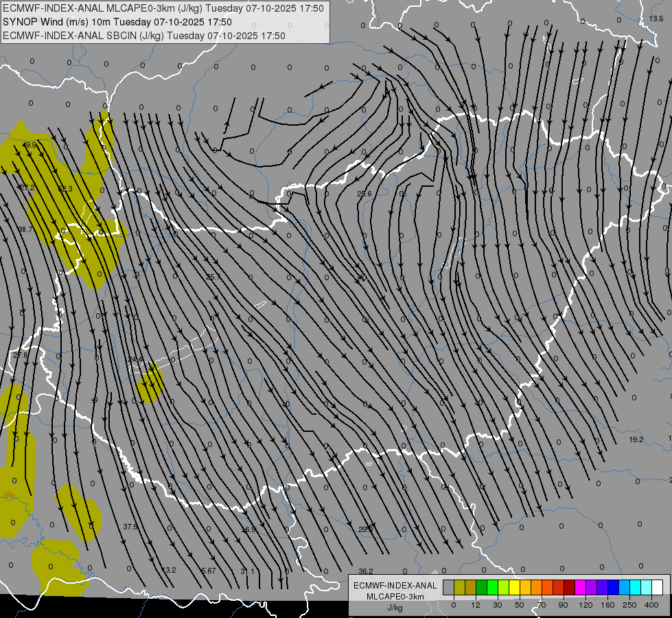Click the dark red legend swatch
The height and width of the screenshot is (618, 672).
coord(569,587)
